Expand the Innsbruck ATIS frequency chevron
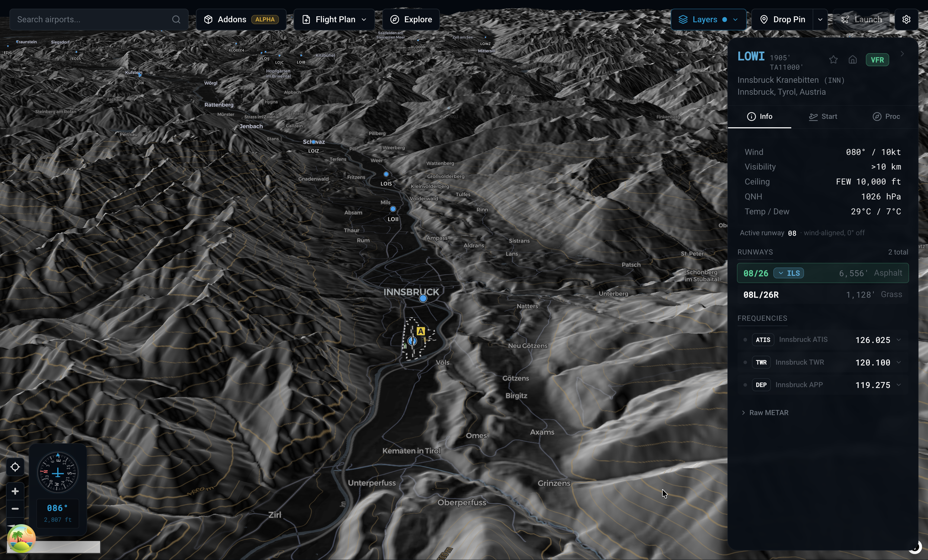Image resolution: width=928 pixels, height=560 pixels. (x=899, y=340)
